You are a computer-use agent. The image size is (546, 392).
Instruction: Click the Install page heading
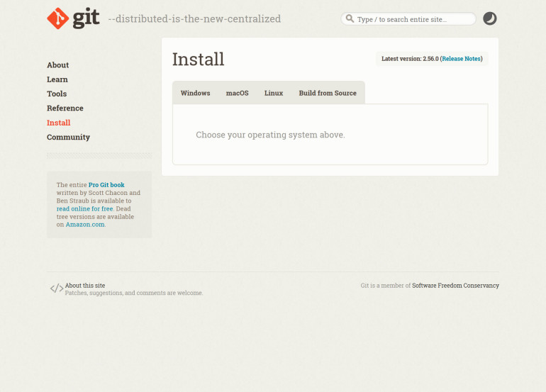click(x=198, y=59)
